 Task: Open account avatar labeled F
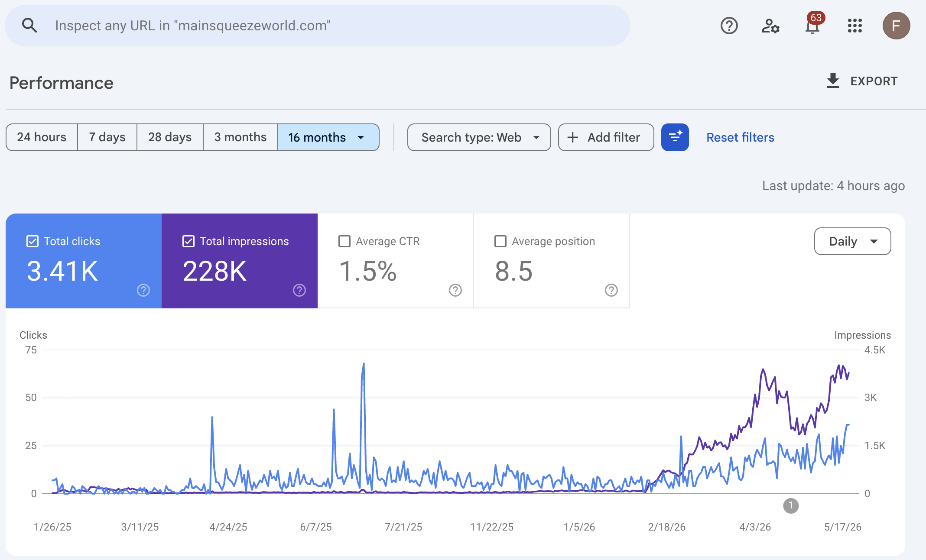tap(896, 26)
